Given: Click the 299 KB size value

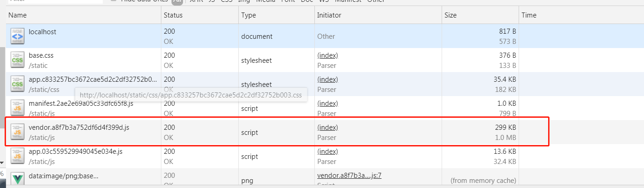Looking at the screenshot, I should (x=506, y=127).
